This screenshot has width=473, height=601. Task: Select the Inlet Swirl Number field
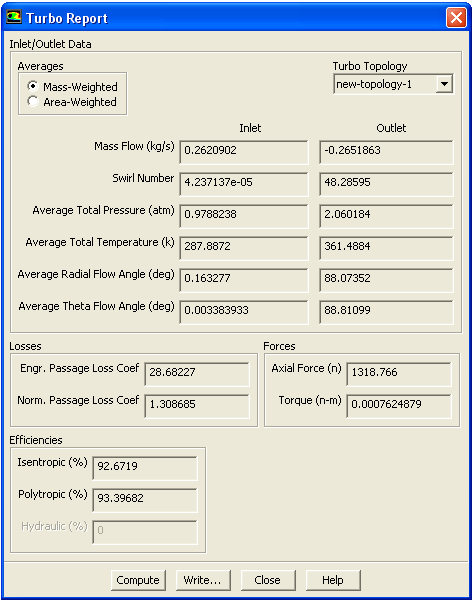(244, 184)
